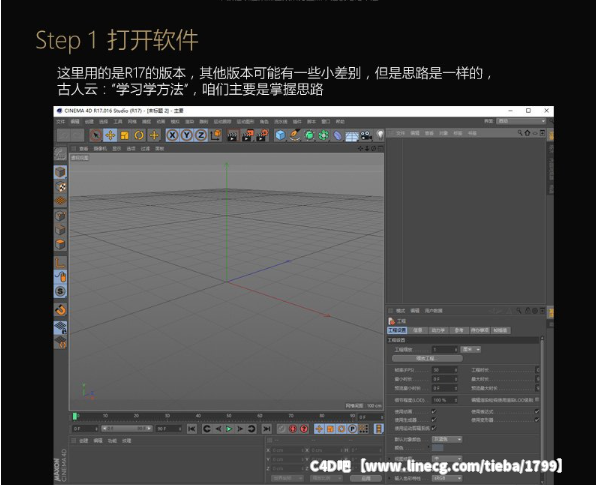596x485 pixels.
Task: Open input color profile sRGB dropdown
Action: (x=447, y=478)
